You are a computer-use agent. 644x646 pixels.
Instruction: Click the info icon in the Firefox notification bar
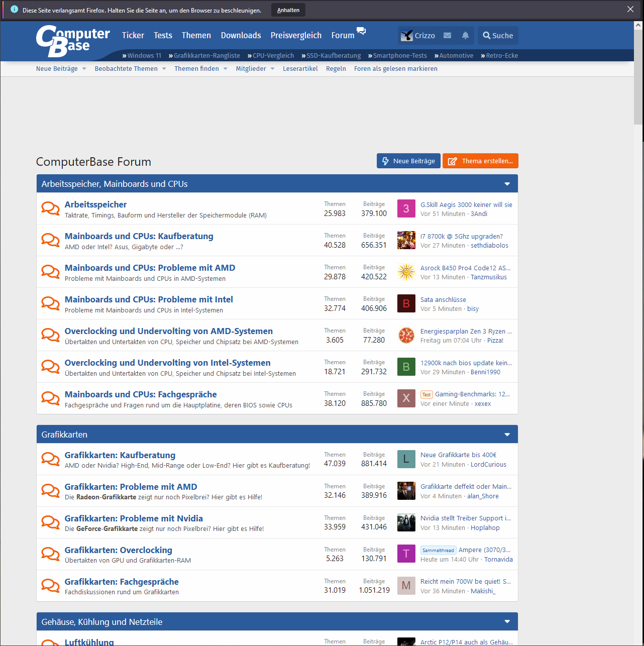coord(14,9)
